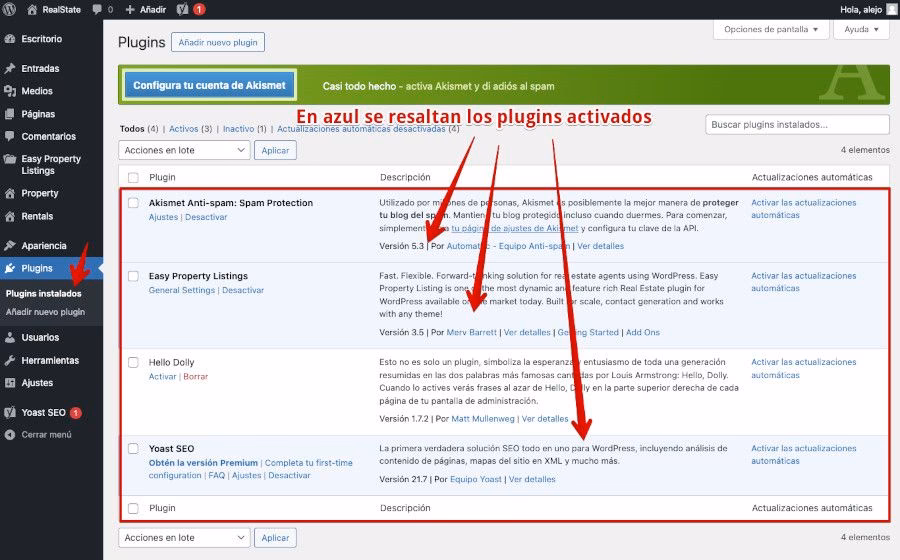
Task: Expand the Ayuda help panel
Action: 861,29
